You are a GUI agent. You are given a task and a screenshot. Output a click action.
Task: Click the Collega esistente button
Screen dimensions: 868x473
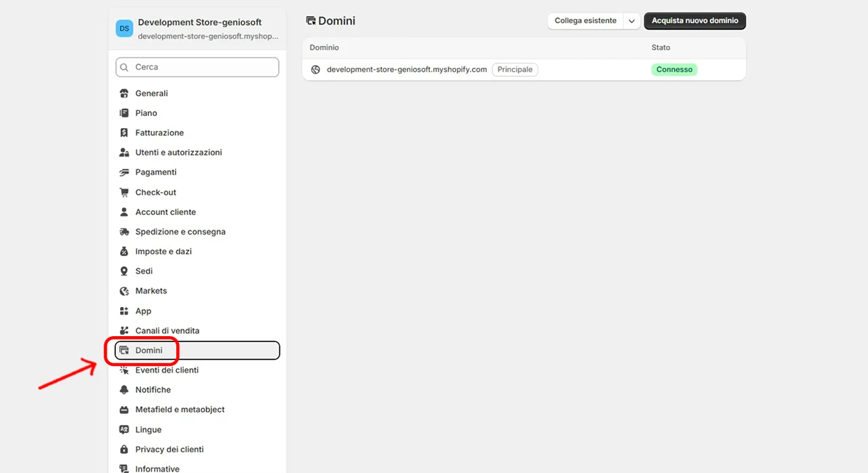[585, 21]
